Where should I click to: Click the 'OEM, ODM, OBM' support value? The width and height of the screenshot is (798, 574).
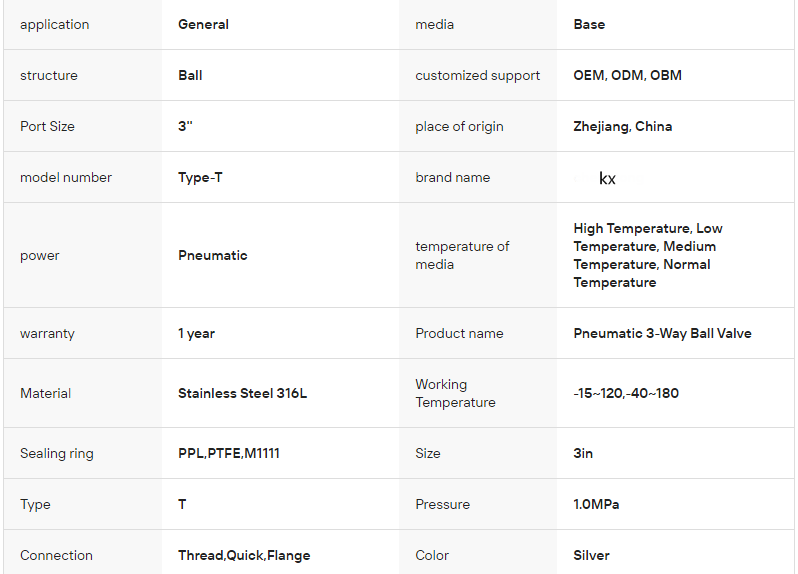point(627,75)
